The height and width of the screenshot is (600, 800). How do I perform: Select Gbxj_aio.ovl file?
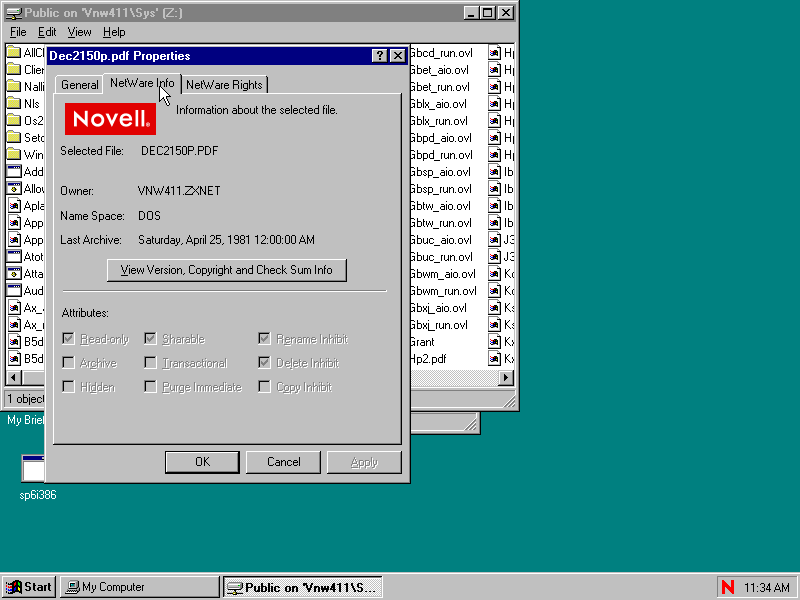click(x=439, y=308)
